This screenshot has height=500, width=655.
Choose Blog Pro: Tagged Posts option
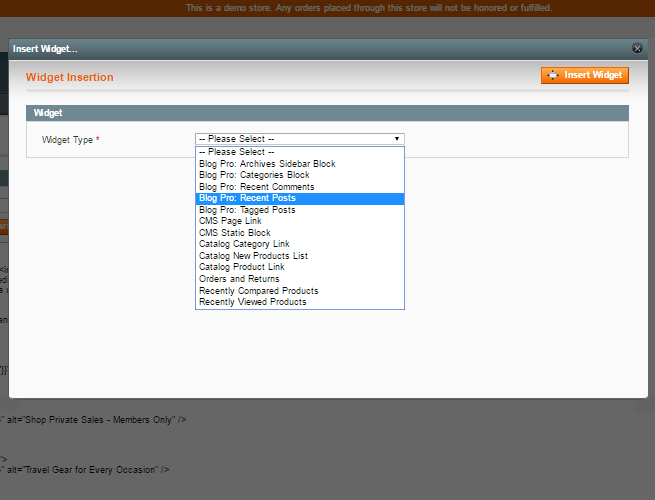247,210
